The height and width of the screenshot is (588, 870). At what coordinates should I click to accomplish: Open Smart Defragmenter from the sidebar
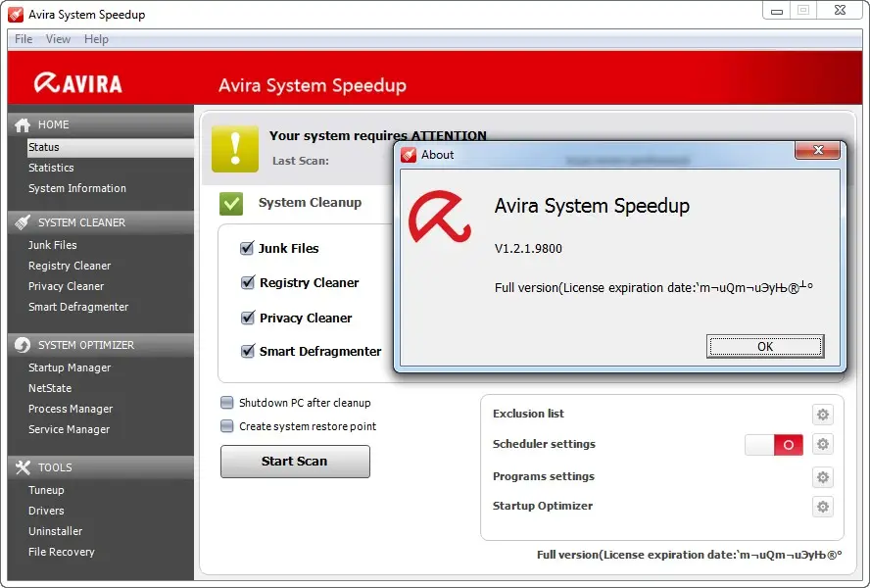(x=78, y=307)
